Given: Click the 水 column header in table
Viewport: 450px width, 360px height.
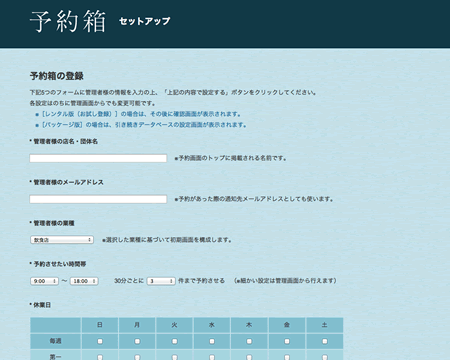Looking at the screenshot, I should pos(212,325).
